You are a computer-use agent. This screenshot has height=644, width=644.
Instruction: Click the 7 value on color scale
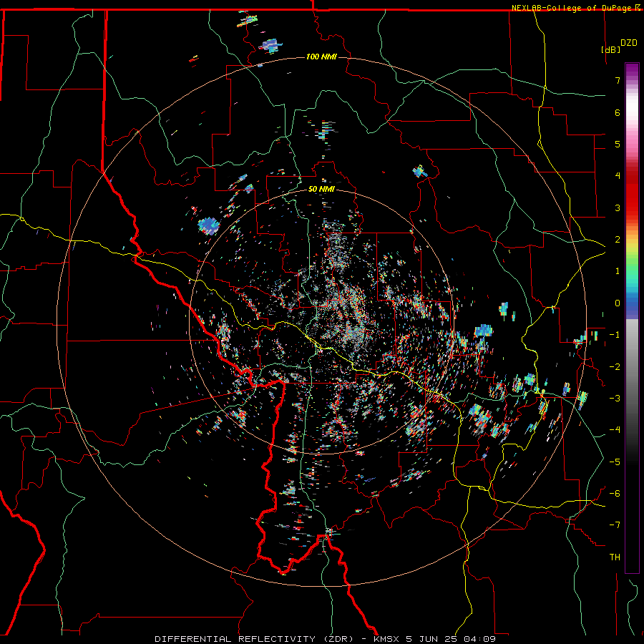coord(618,80)
